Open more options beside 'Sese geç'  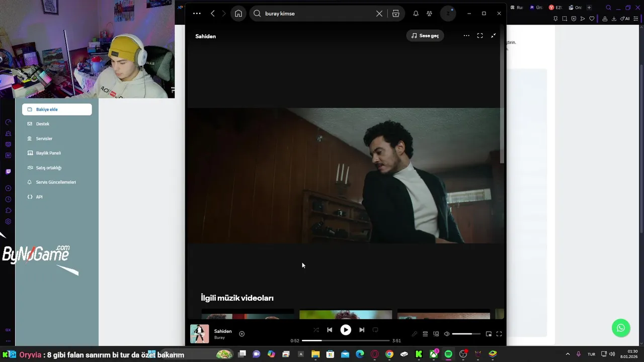(x=466, y=36)
